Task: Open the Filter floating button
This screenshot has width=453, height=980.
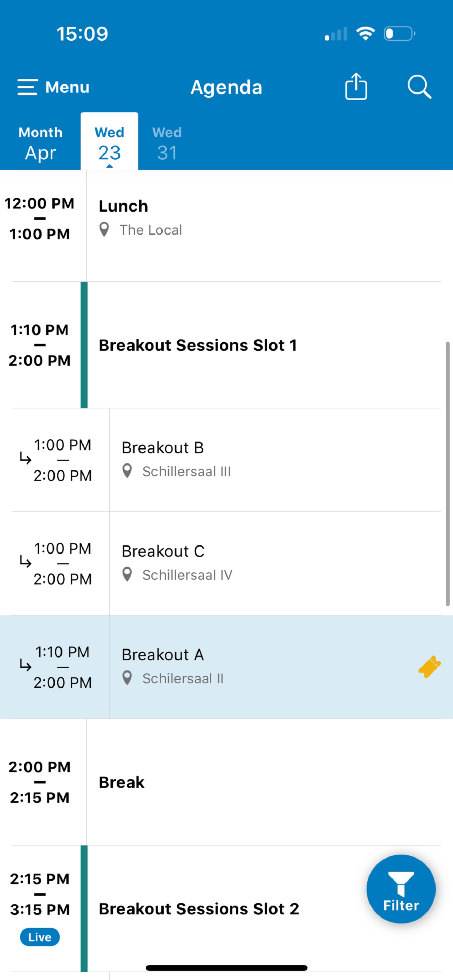Action: click(x=401, y=889)
